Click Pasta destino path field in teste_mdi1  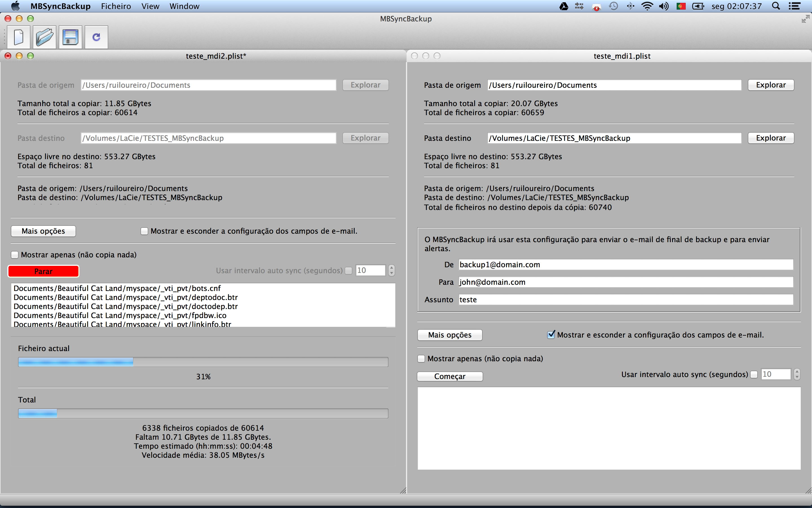coord(614,138)
